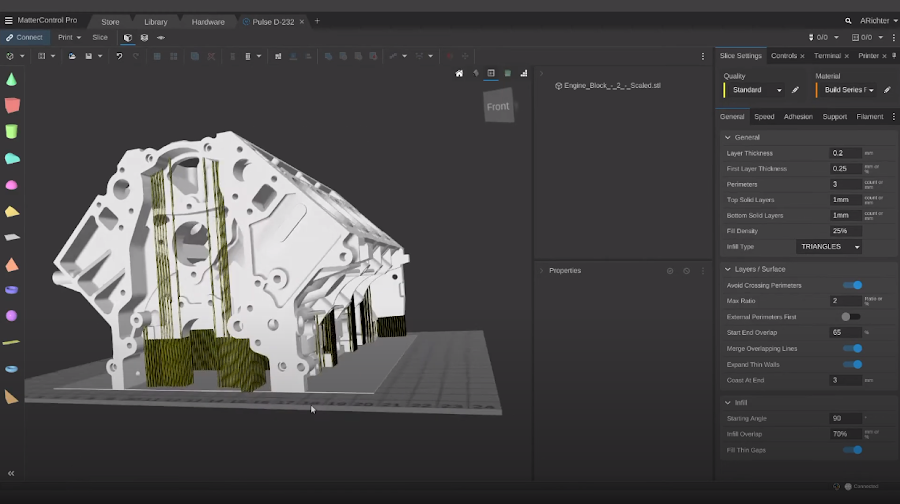
Task: Open the Adhesion settings tab
Action: [x=798, y=117]
